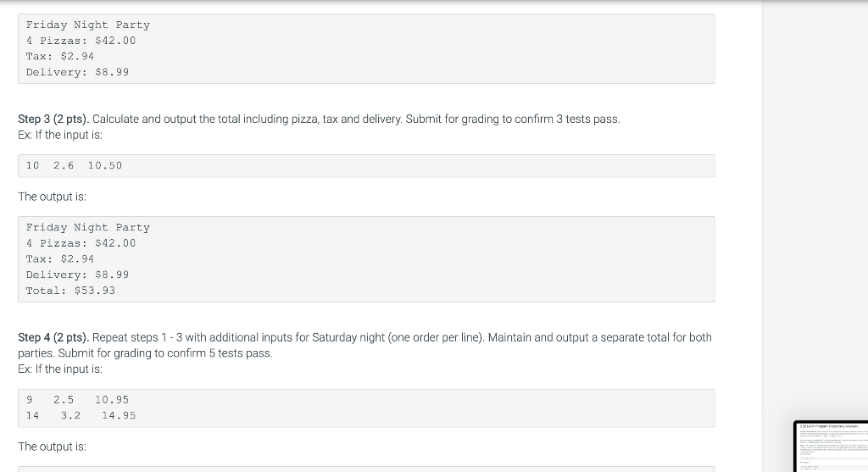Click "Ex: If the input is:" under Step 3
This screenshot has width=868, height=472.
(x=60, y=135)
